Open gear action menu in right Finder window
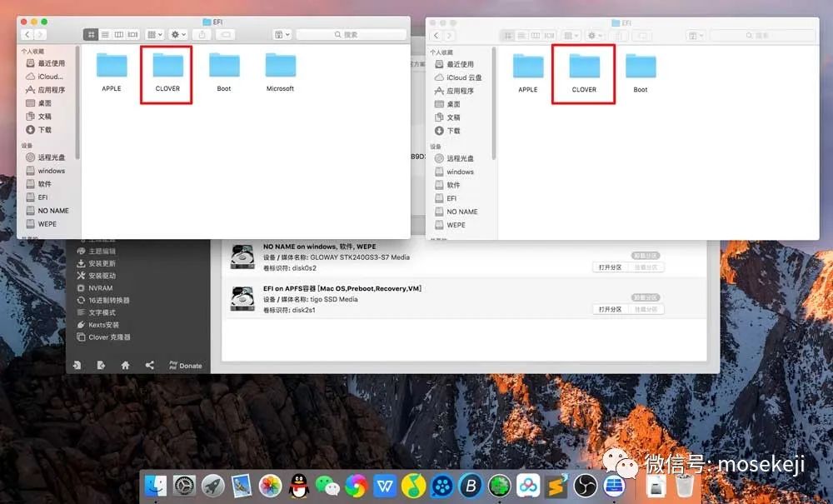The image size is (833, 504). coord(595,36)
